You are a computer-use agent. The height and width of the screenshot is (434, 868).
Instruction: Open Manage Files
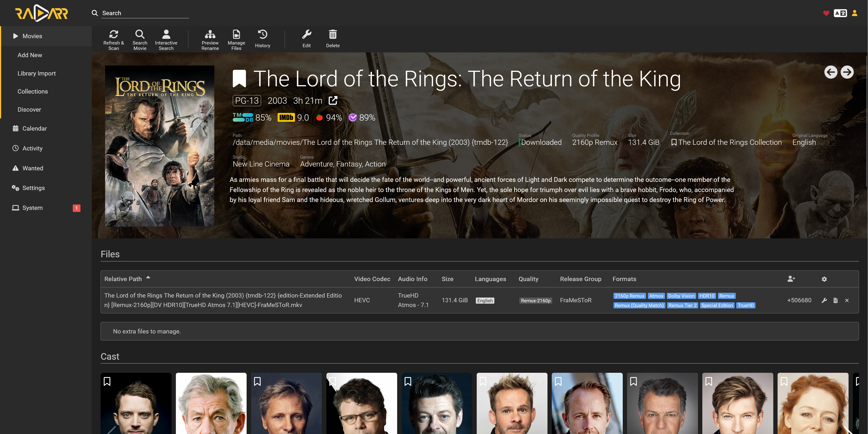coord(236,39)
